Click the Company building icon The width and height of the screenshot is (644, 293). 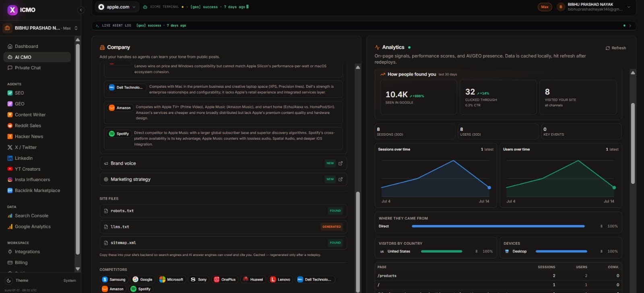(102, 47)
